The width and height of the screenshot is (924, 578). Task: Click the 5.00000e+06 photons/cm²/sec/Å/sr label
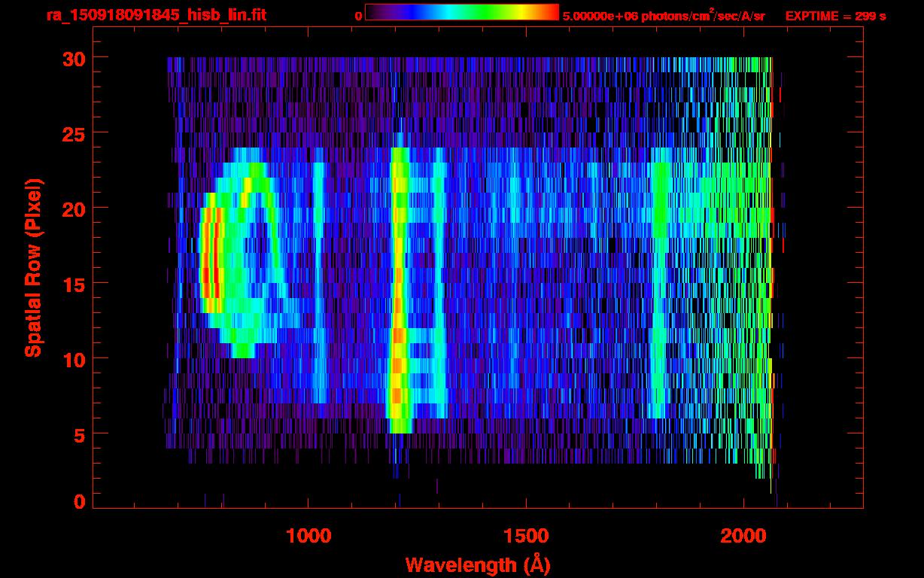(664, 15)
